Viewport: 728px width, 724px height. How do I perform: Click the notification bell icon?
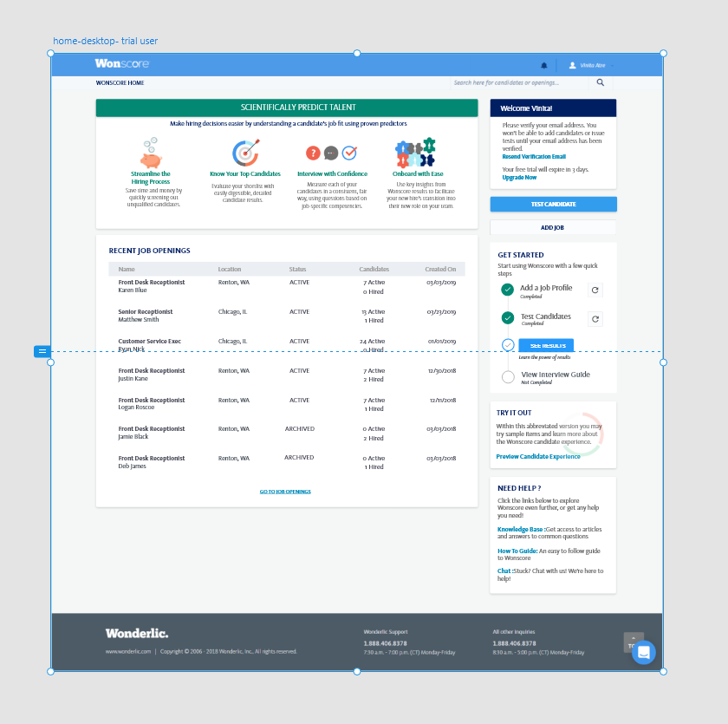[x=544, y=65]
